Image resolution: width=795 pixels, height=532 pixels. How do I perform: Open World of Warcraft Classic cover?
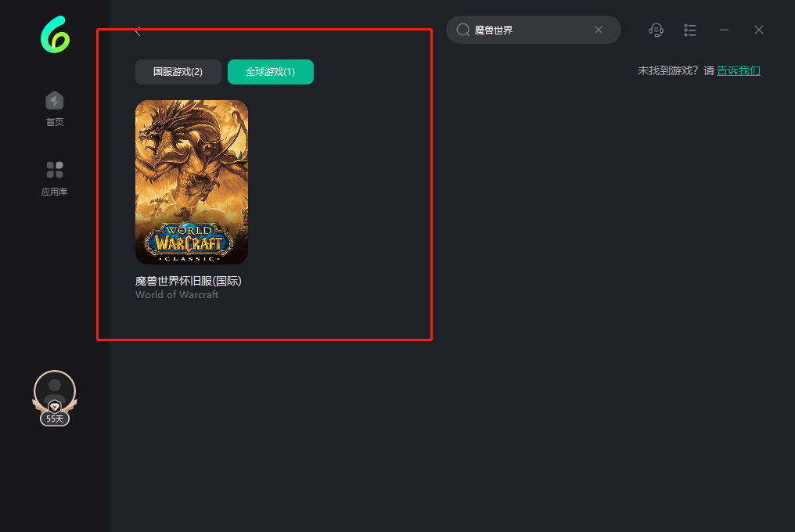click(192, 182)
